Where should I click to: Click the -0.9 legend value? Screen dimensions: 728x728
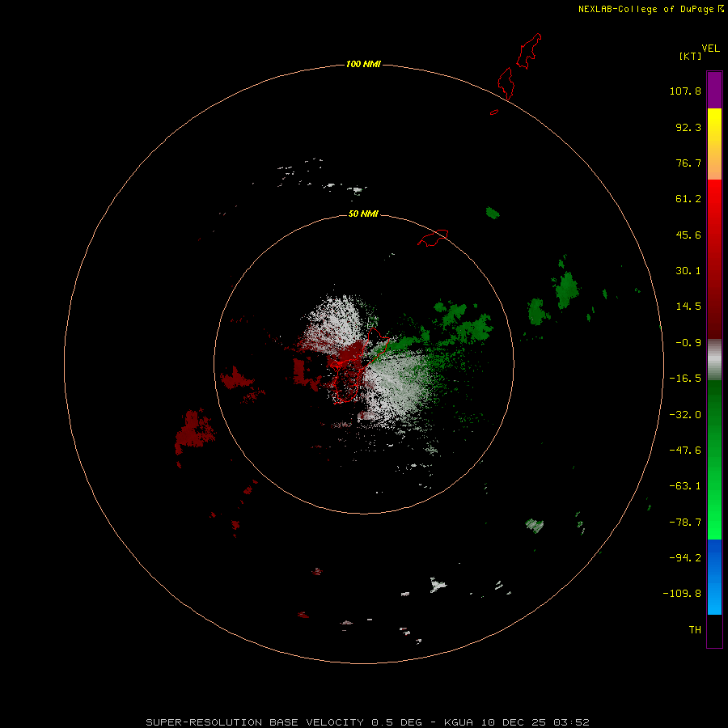688,343
